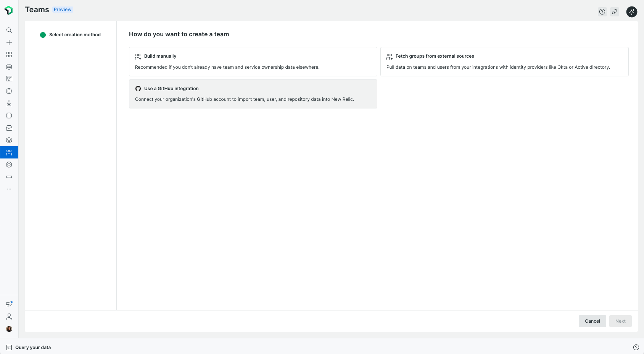Image resolution: width=644 pixels, height=354 pixels.
Task: Choose Fetch groups from external sources
Action: click(x=504, y=61)
